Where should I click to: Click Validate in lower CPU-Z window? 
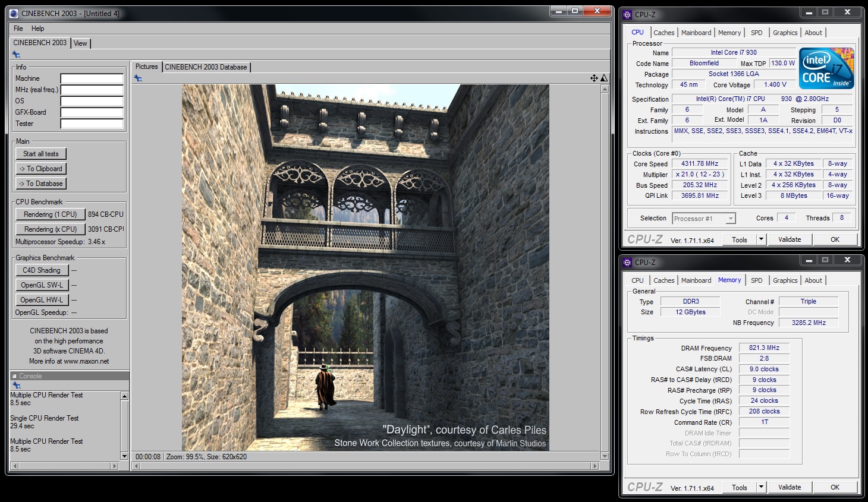[x=790, y=487]
